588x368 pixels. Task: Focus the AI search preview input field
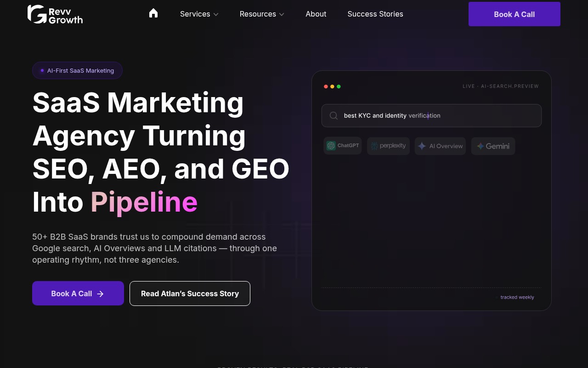[431, 115]
